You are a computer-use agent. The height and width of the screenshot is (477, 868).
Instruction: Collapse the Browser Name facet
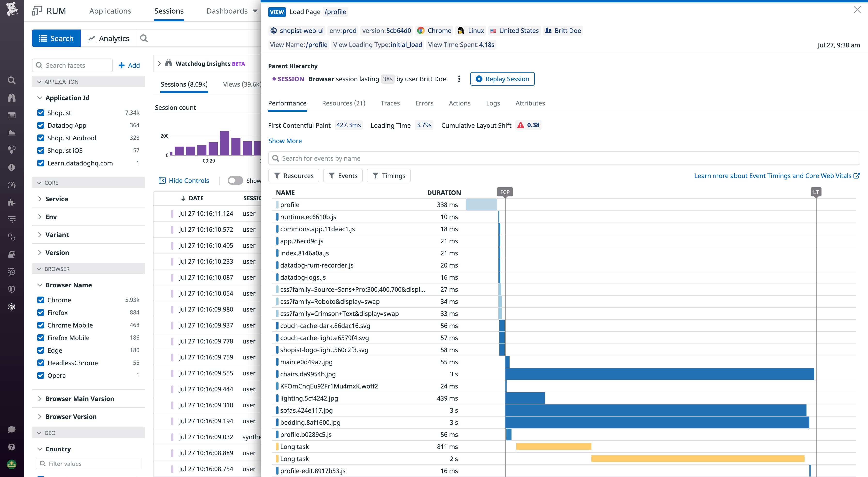pyautogui.click(x=40, y=285)
